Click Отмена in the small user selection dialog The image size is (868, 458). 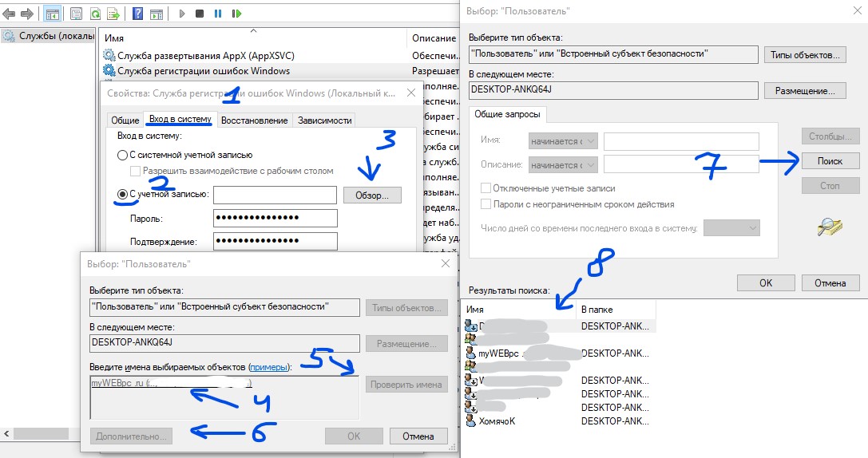tap(418, 436)
